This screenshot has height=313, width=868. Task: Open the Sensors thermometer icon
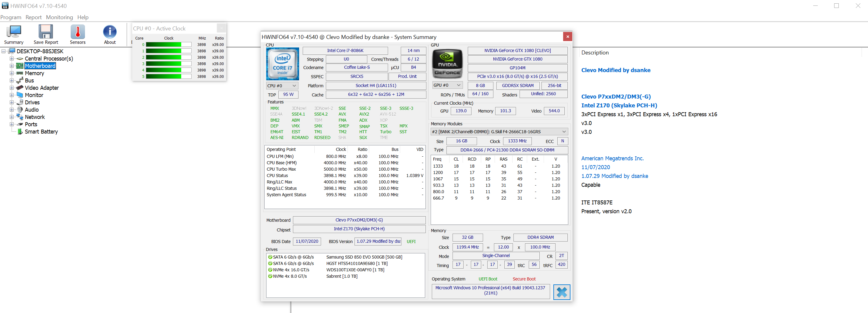[77, 32]
